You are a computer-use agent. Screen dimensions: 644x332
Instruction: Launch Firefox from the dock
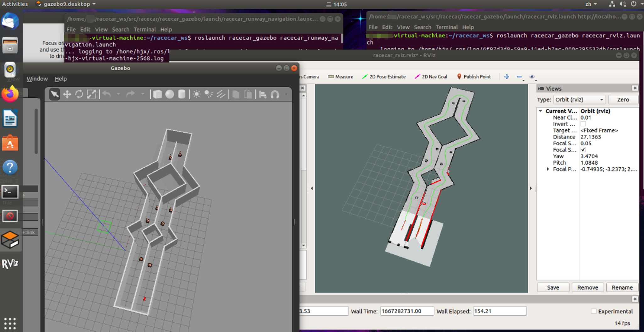pyautogui.click(x=10, y=94)
